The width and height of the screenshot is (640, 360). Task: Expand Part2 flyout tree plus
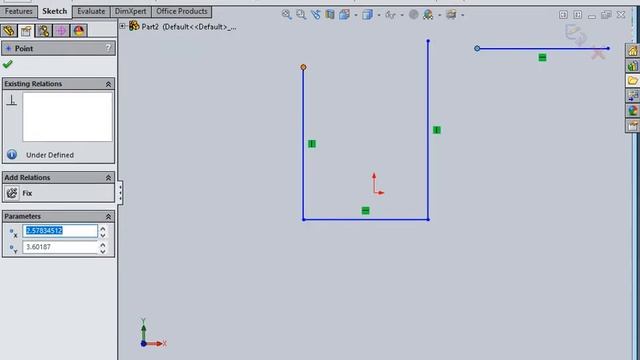[122, 26]
